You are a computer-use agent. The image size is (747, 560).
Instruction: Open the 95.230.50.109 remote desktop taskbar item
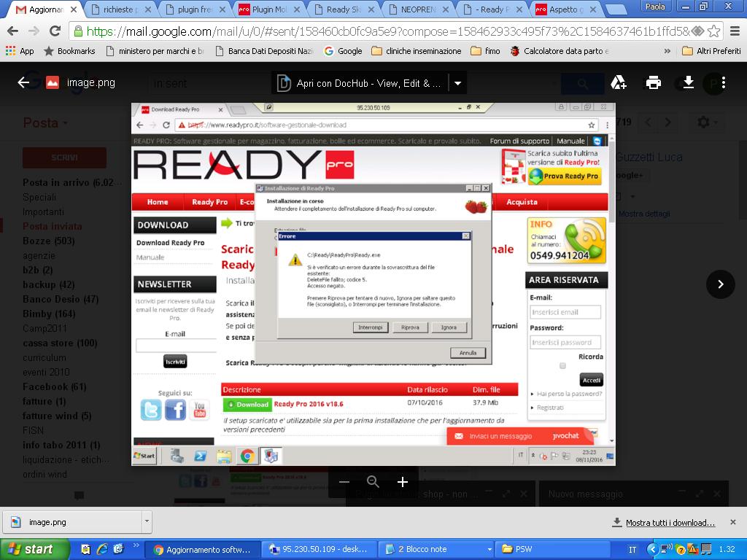(x=320, y=550)
